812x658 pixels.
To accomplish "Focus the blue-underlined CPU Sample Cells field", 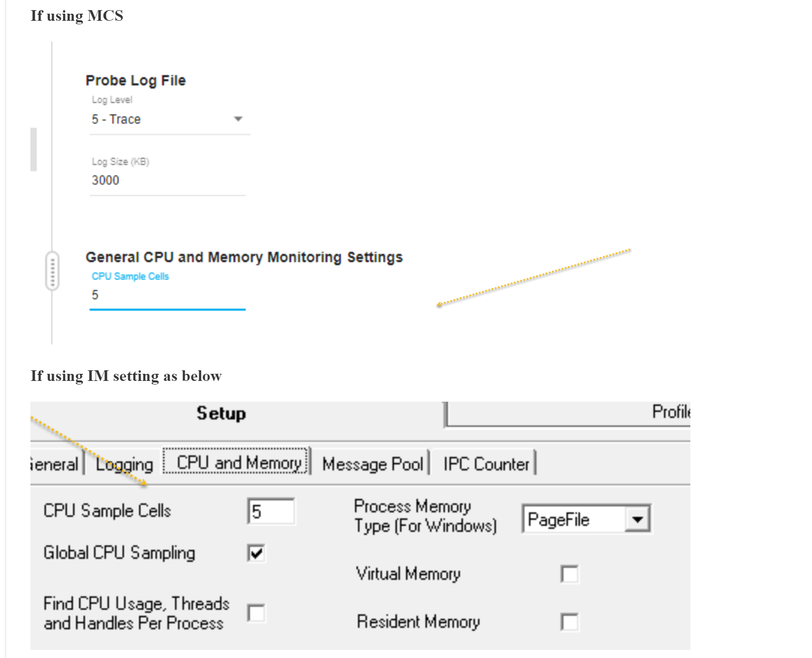I will (167, 295).
